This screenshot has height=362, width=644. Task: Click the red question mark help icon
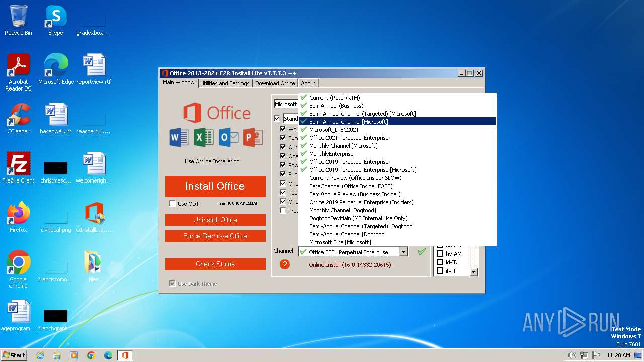point(285,264)
